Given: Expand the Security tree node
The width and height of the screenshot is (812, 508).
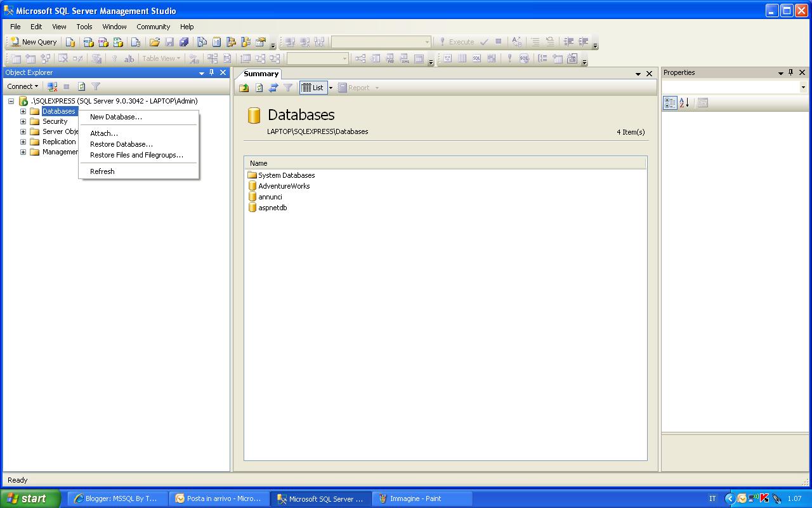Looking at the screenshot, I should (23, 121).
